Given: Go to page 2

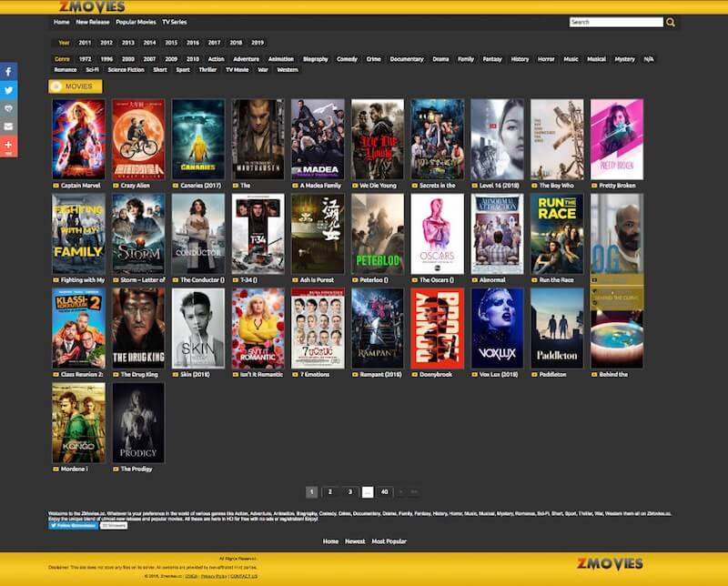Looking at the screenshot, I should [330, 492].
